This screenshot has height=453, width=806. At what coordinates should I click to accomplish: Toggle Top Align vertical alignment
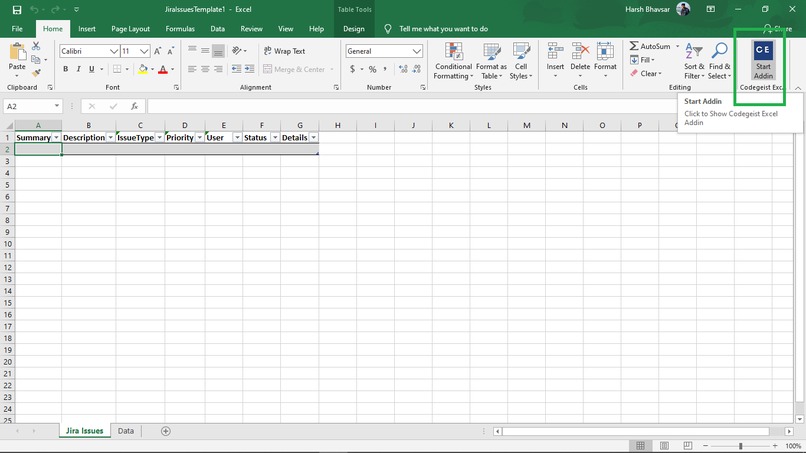coord(192,50)
